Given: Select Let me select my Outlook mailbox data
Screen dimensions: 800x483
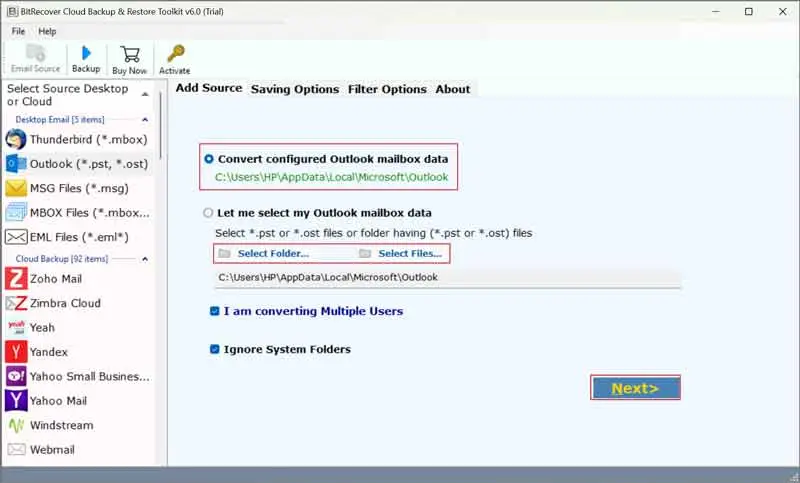Looking at the screenshot, I should coord(209,213).
